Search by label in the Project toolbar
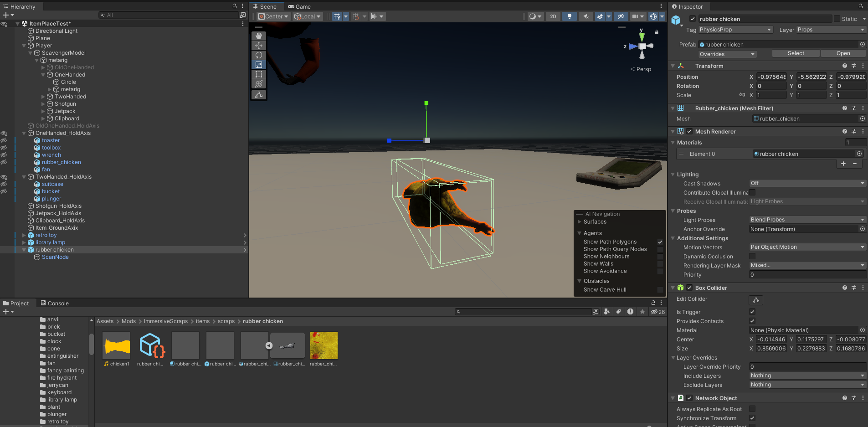This screenshot has width=868, height=427. 618,312
